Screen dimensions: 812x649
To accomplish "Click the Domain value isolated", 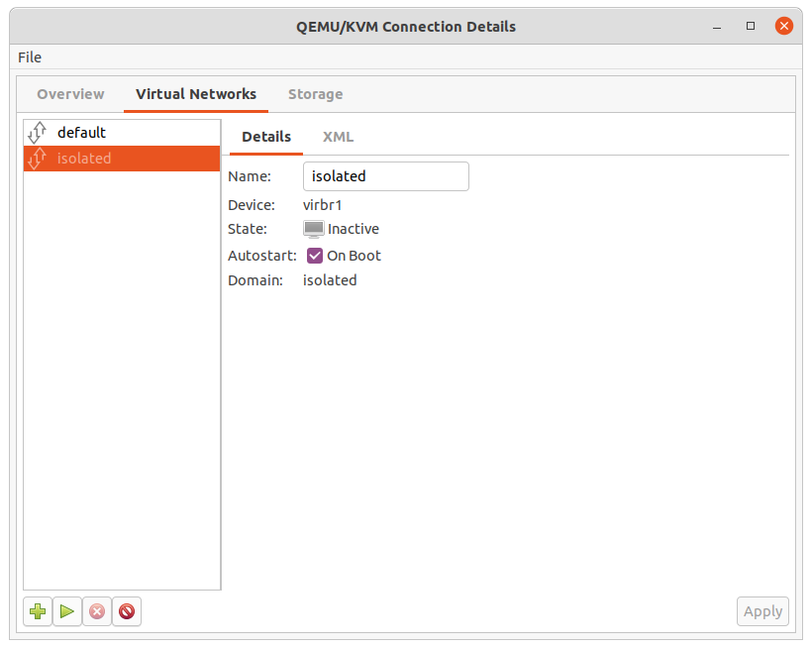I will [330, 280].
